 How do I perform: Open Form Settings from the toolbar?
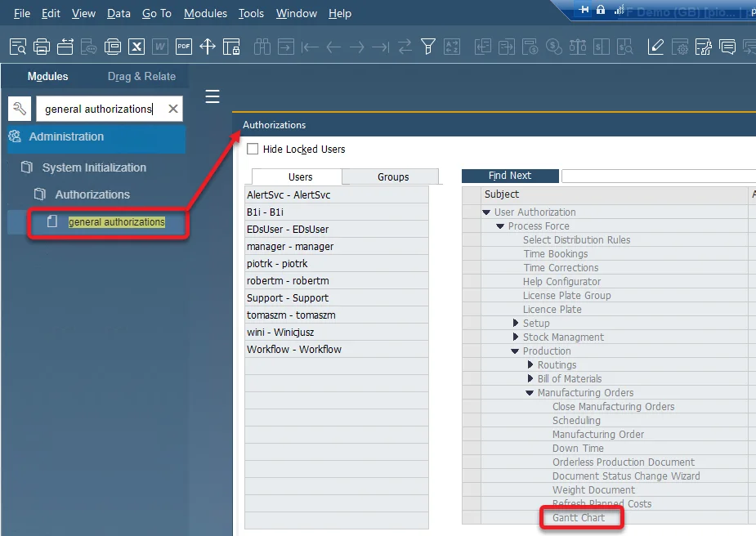(679, 47)
